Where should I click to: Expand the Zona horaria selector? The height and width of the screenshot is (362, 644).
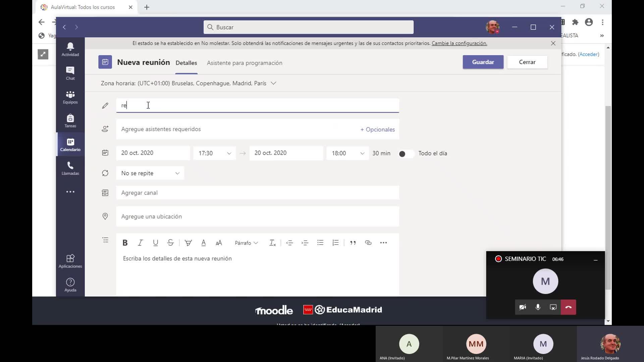(273, 83)
